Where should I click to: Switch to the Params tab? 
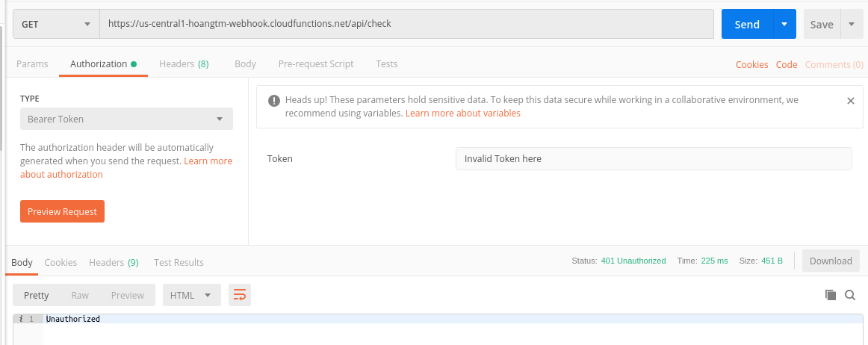point(32,64)
